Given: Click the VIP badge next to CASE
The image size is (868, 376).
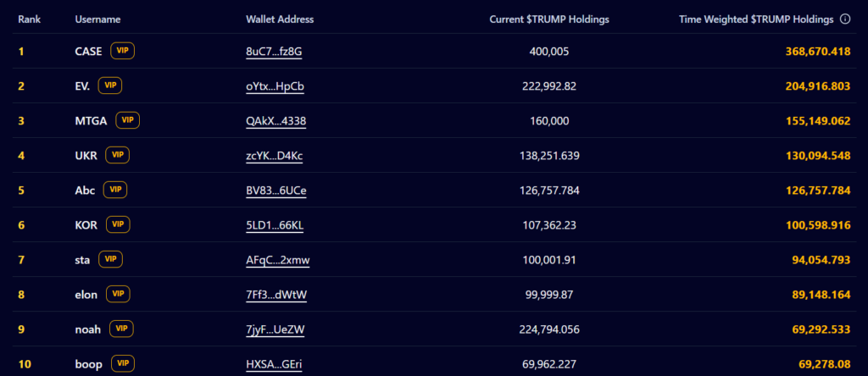Looking at the screenshot, I should (x=122, y=51).
